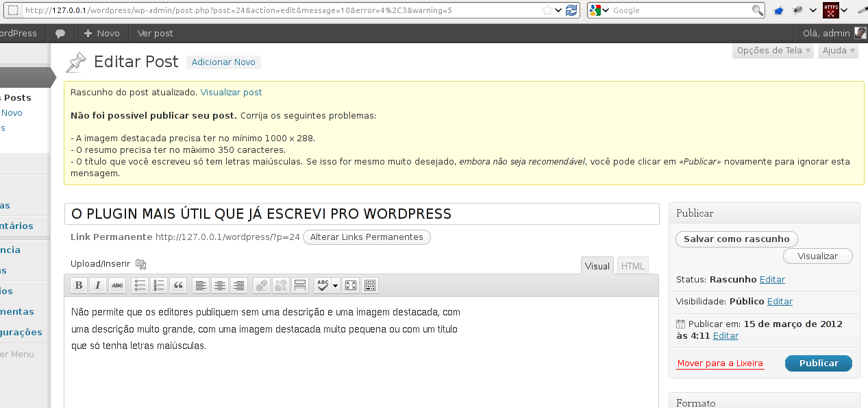Open the comments bubble in the admin bar
The width and height of the screenshot is (868, 408).
[x=60, y=33]
